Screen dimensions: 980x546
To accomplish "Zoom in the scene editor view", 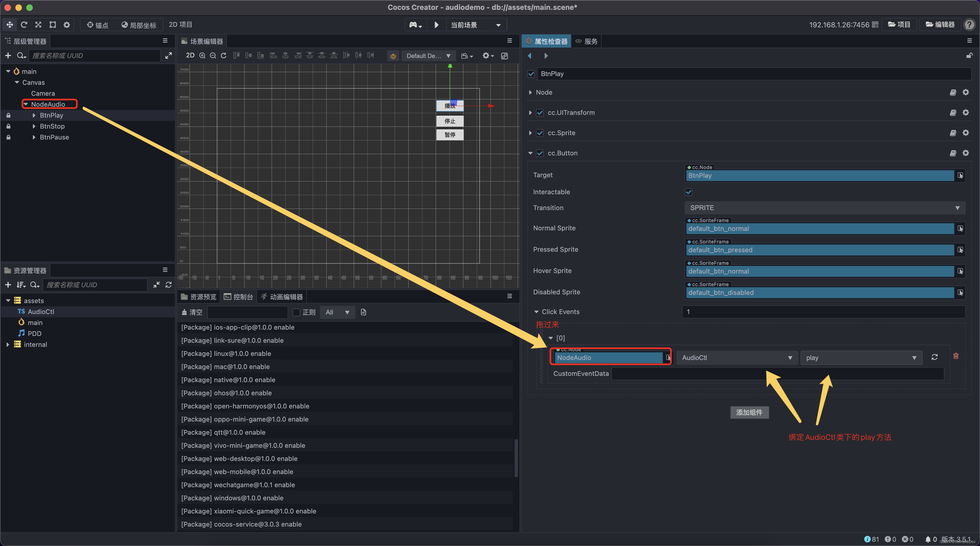I will click(202, 56).
